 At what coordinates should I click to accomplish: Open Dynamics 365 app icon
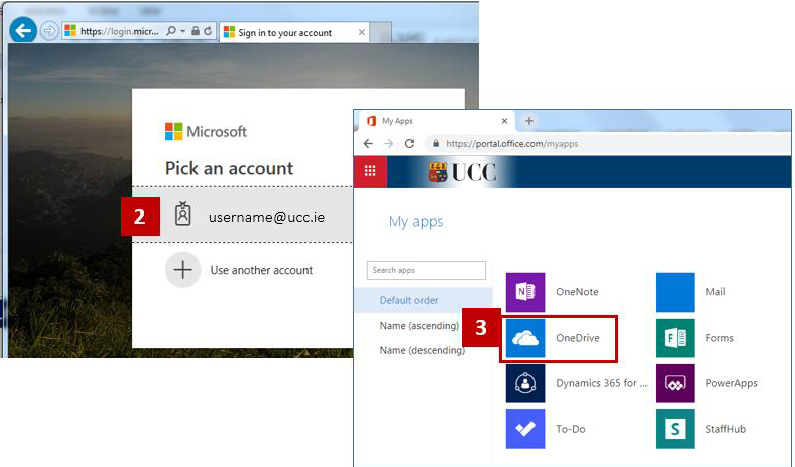point(525,383)
